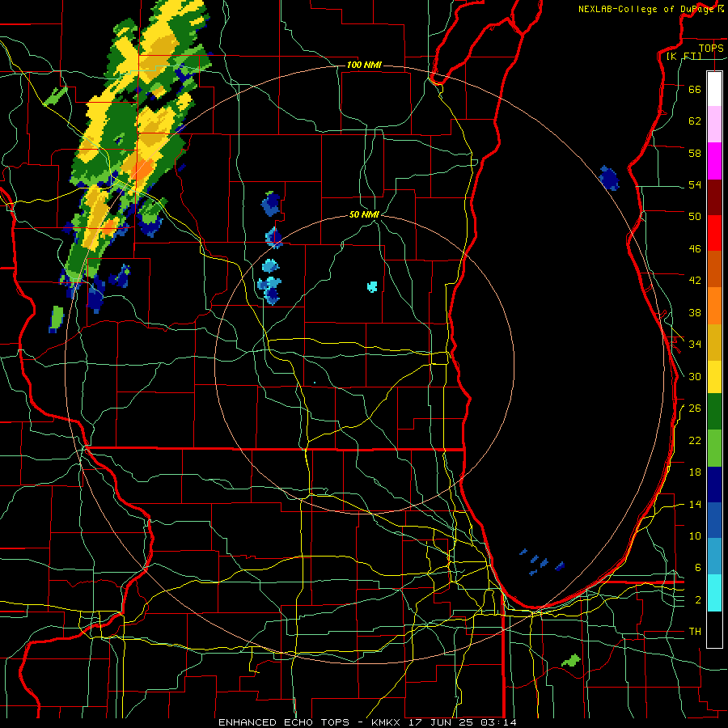Click the "50 NMI" range ring label
The image size is (728, 728).
pyautogui.click(x=364, y=214)
